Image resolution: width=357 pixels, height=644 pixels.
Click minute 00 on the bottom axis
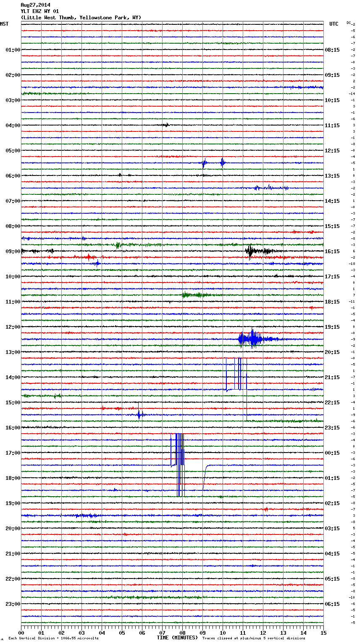(x=21, y=633)
